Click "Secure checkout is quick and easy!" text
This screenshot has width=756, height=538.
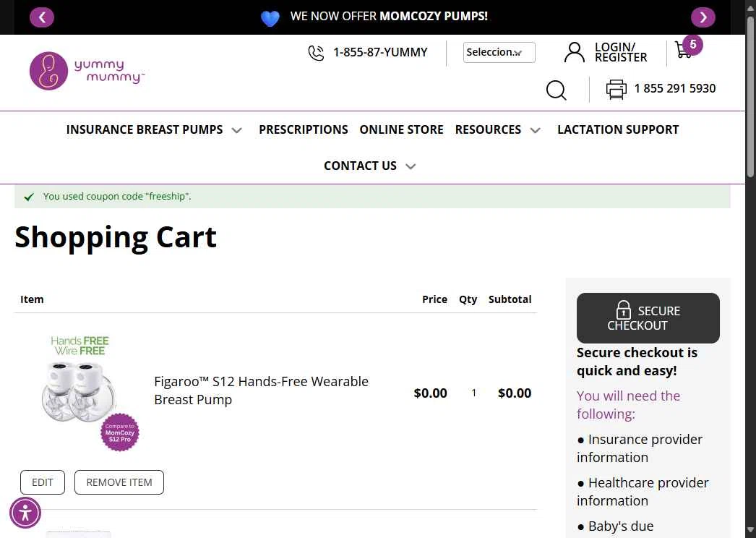[637, 362]
